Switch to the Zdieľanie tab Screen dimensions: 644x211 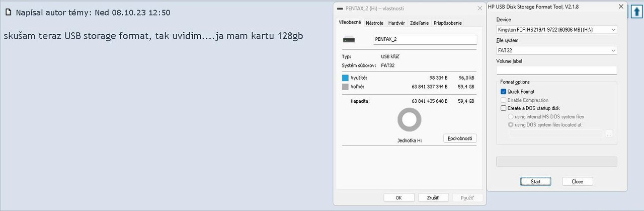[x=419, y=23]
